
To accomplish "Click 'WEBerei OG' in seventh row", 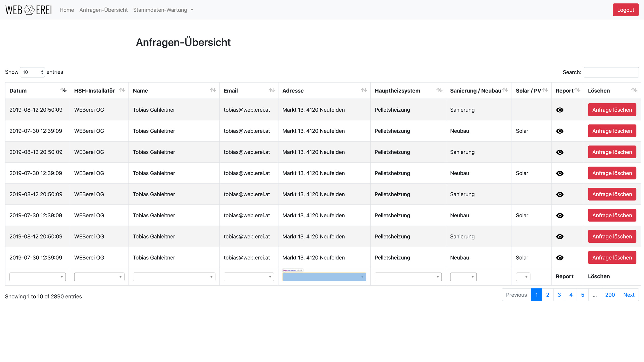I will tap(89, 237).
